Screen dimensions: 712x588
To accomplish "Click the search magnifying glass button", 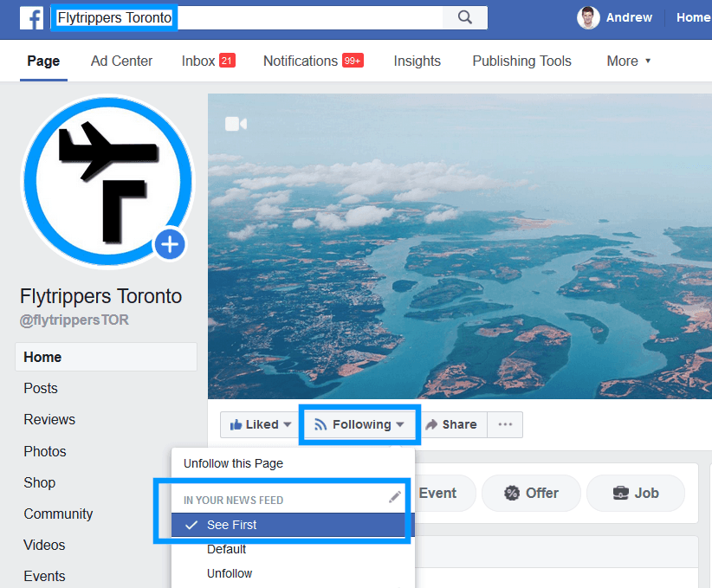I will pos(464,17).
